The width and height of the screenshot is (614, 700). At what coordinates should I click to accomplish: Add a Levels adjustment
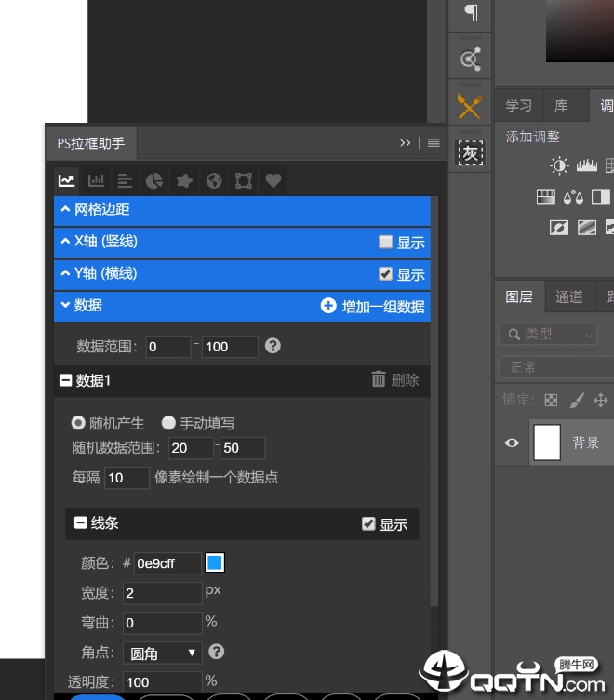(x=587, y=165)
